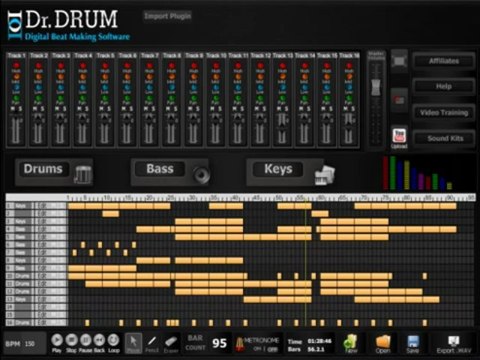Click the metronome icon
The width and height of the screenshot is (480, 360).
point(239,344)
